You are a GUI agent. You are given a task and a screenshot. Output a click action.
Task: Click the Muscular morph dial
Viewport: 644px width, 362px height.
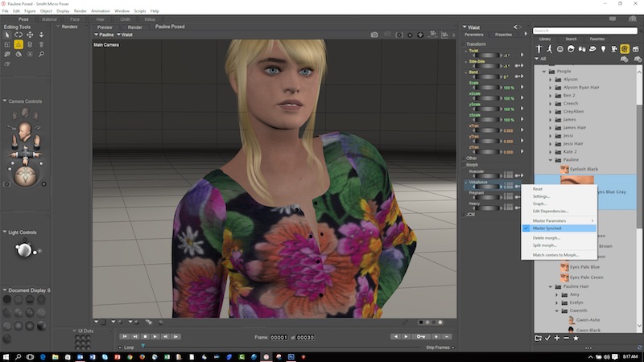[487, 175]
